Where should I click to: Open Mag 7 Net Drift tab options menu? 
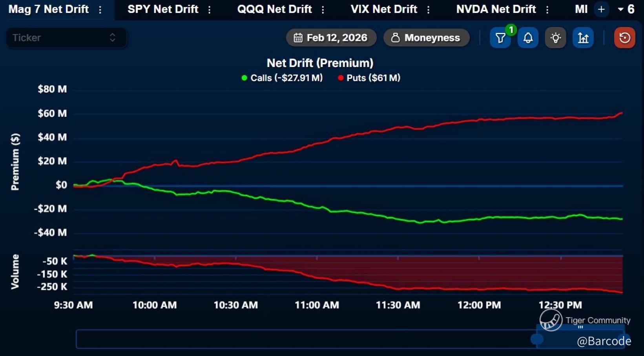click(x=100, y=9)
